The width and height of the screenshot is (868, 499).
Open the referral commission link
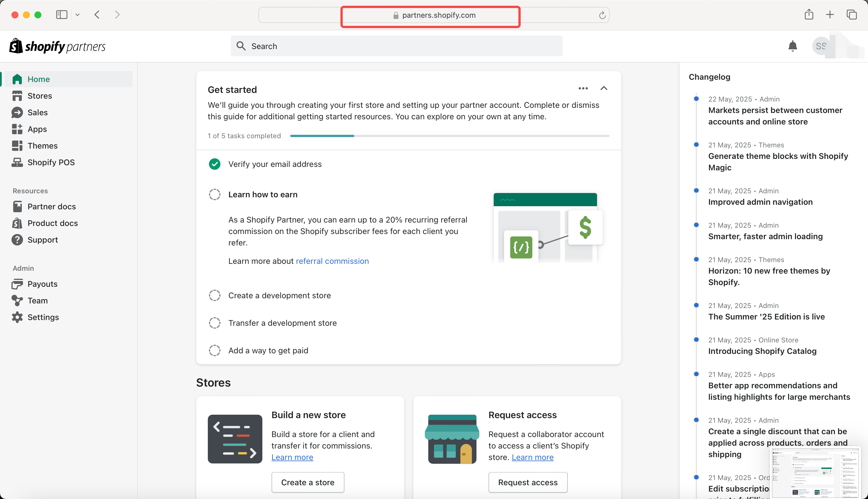click(332, 261)
